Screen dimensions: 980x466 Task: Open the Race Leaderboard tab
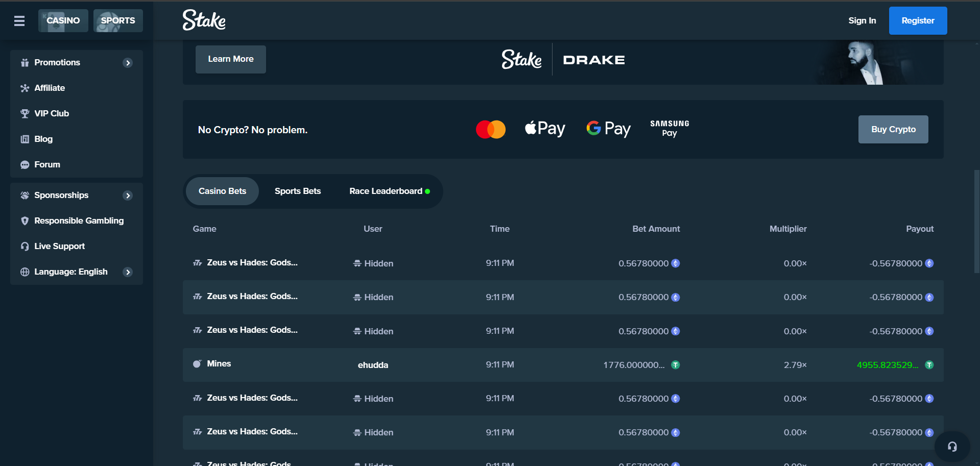tap(390, 191)
